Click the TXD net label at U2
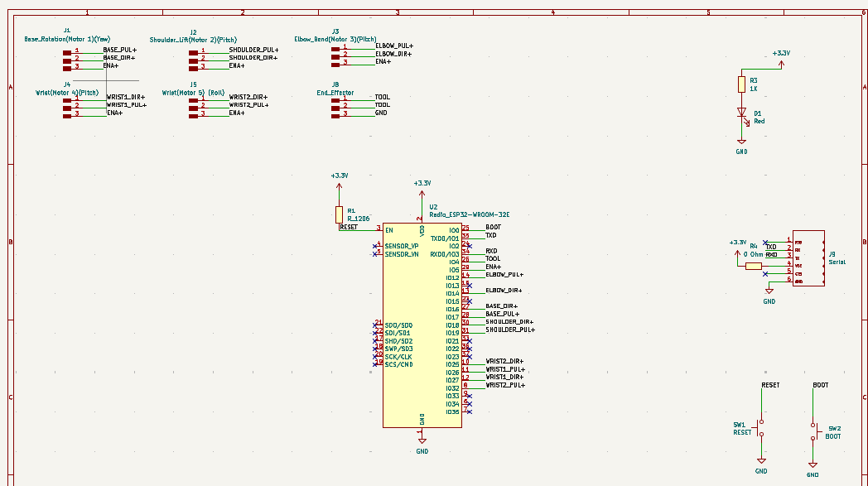Screen dimensions: 868x486 [491, 235]
